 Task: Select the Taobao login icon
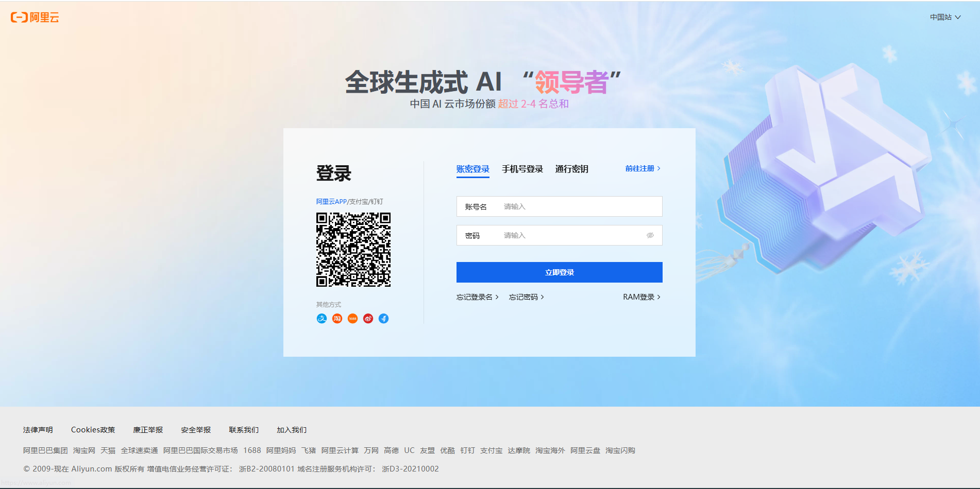point(337,318)
